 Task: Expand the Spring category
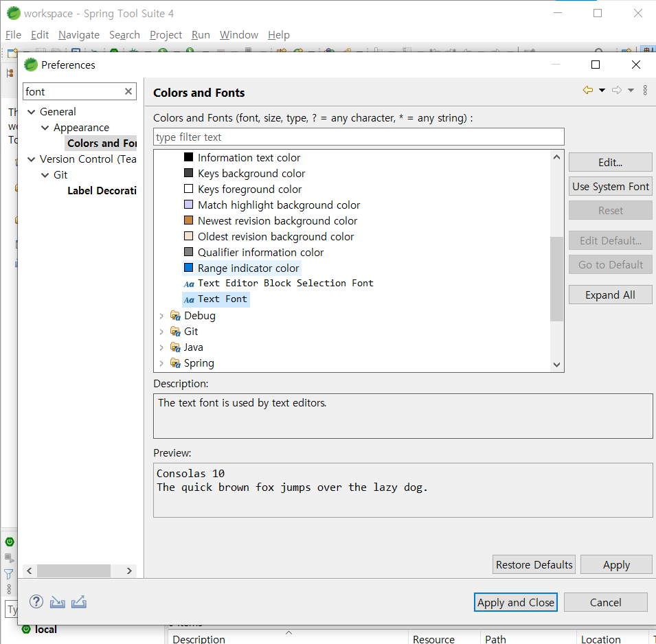coord(161,363)
